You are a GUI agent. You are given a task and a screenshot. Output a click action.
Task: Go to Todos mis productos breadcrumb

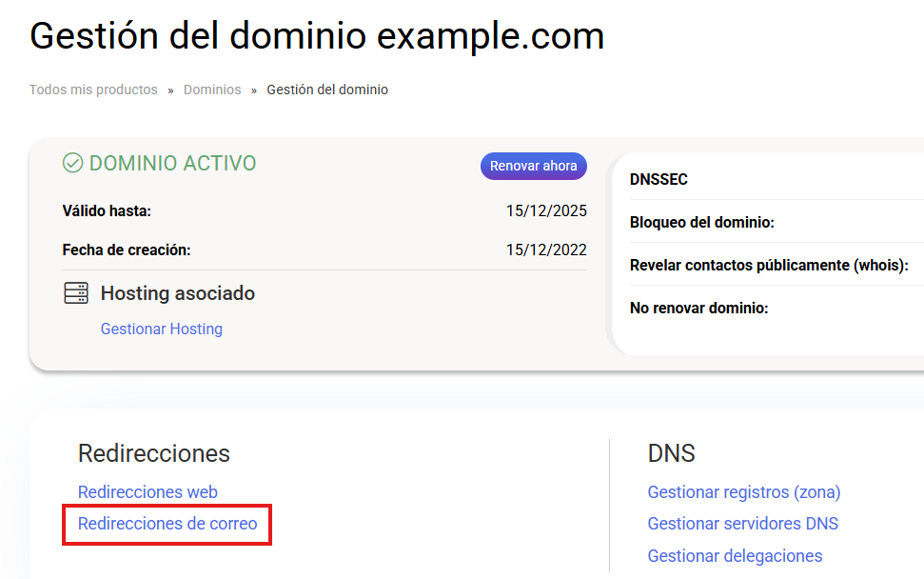coord(93,90)
